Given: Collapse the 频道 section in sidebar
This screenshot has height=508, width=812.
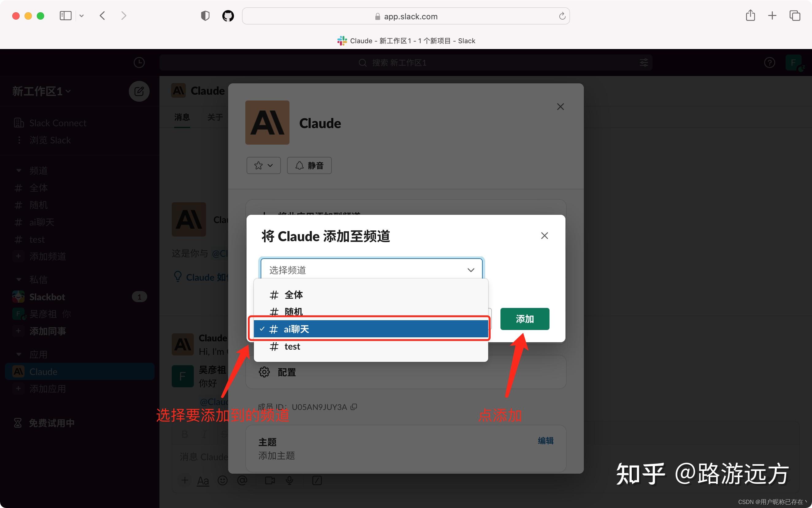Looking at the screenshot, I should coord(19,171).
